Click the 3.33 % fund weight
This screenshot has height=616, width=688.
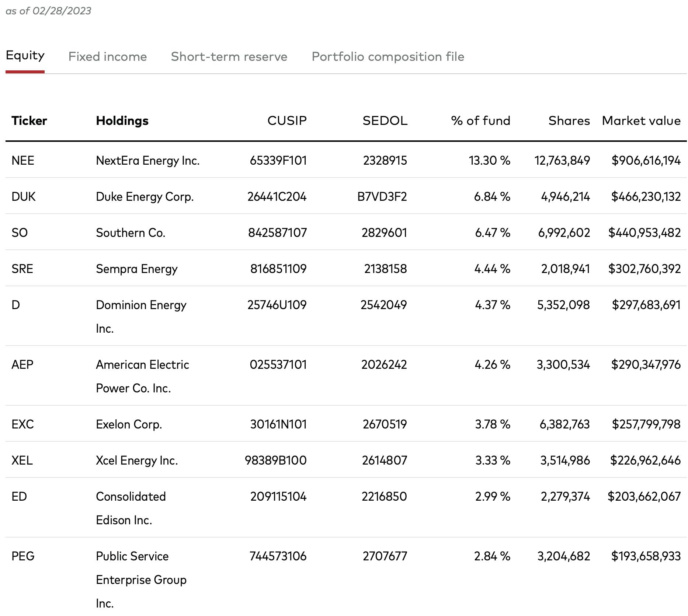tap(493, 460)
